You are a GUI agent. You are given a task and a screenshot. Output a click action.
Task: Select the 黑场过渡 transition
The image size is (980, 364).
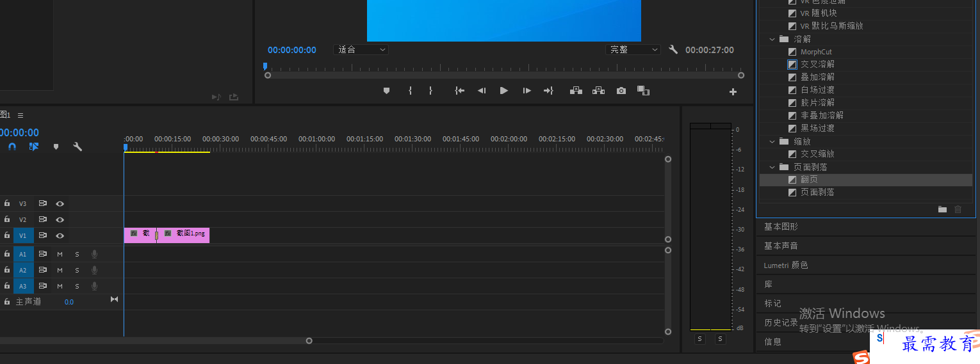point(817,128)
